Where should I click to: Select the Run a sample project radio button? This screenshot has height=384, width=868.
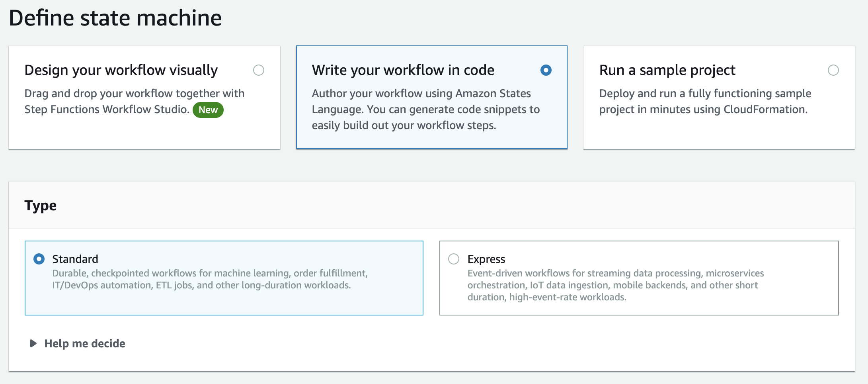833,70
